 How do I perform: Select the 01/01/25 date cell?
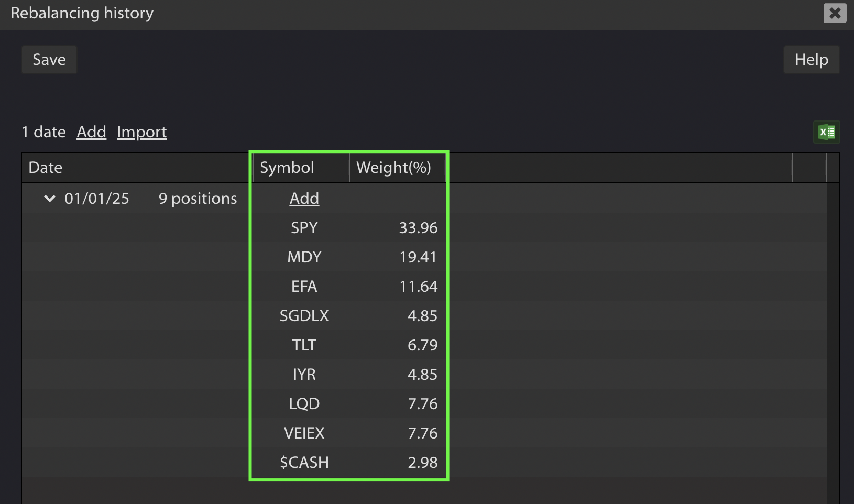tap(97, 199)
